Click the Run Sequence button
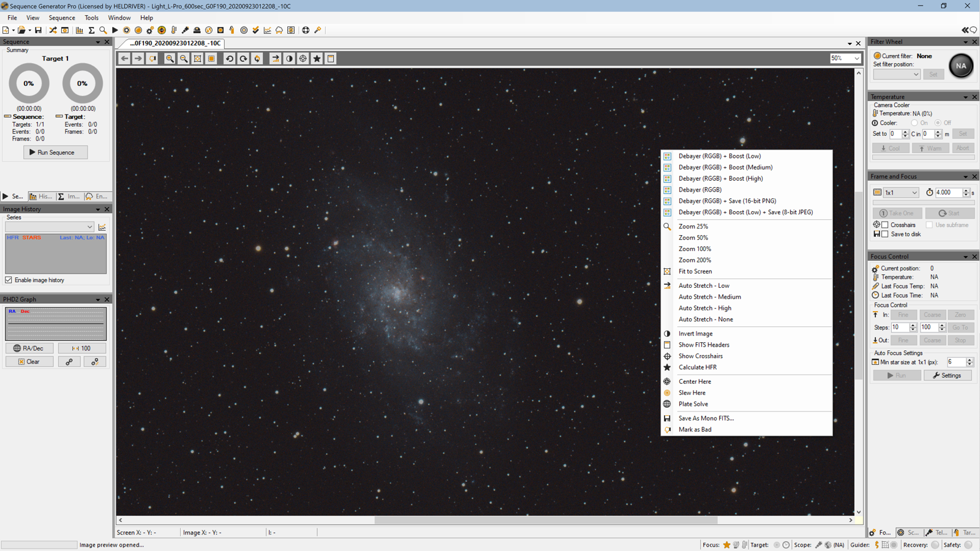Image resolution: width=980 pixels, height=551 pixels. [x=55, y=152]
